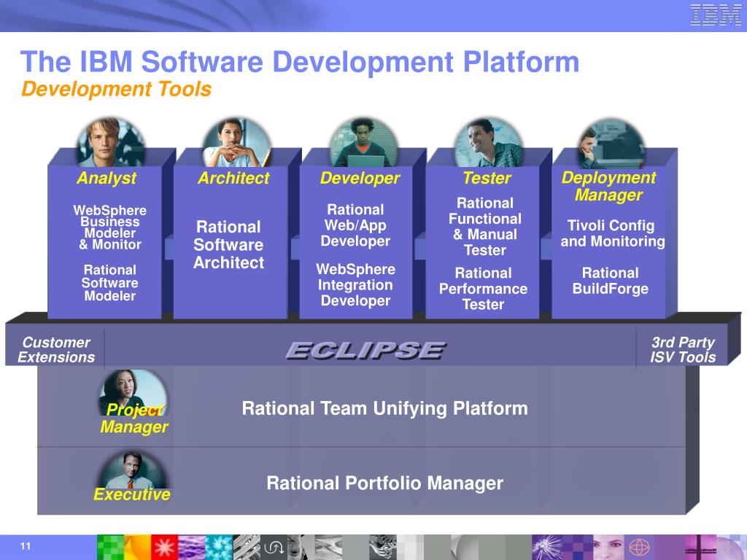The image size is (747, 560).
Task: Click the Tester portrait photo
Action: (x=489, y=142)
